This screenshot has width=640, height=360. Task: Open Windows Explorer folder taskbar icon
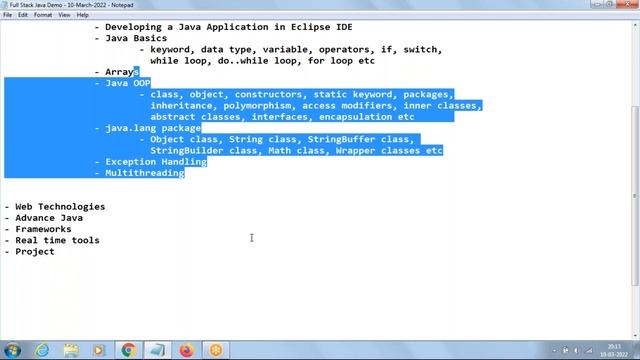coord(71,350)
